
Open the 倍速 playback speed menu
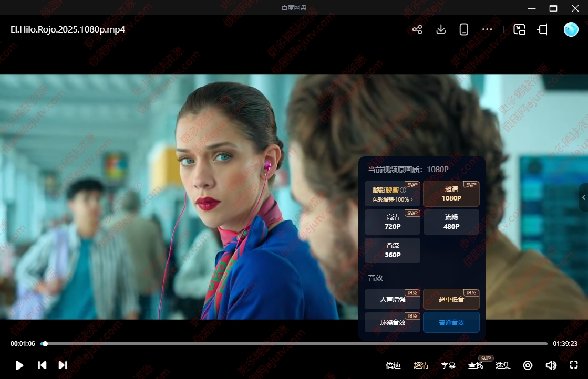click(393, 365)
